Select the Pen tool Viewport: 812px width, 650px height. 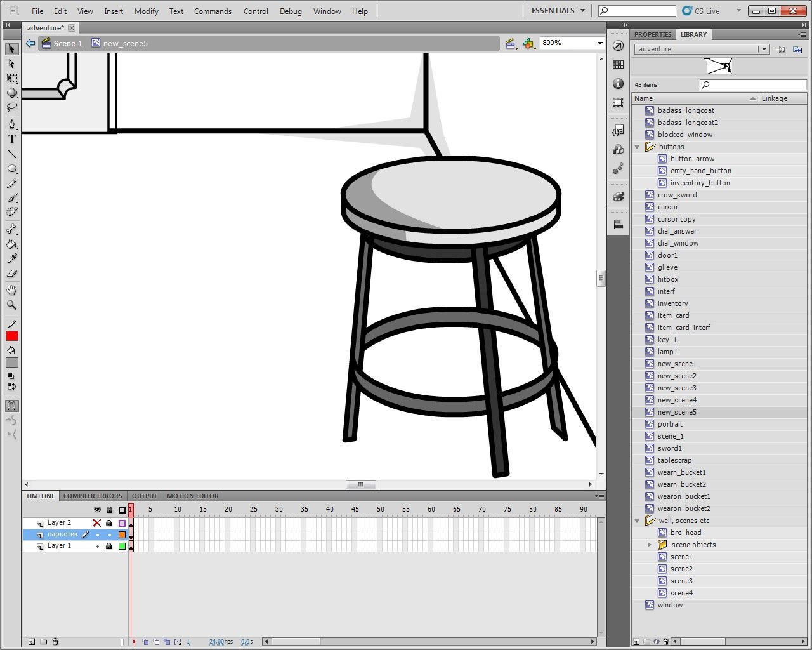(11, 124)
